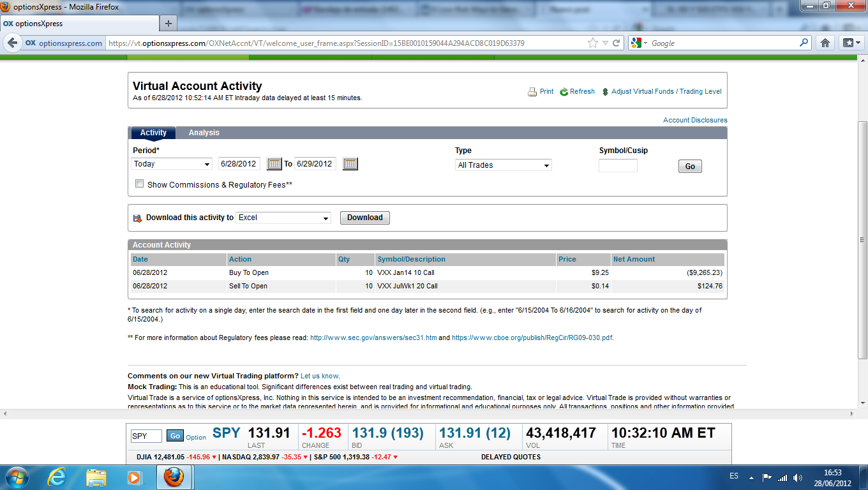868x490 pixels.
Task: Toggle Show Commissions & Regulatory Fees checkbox
Action: tap(140, 184)
